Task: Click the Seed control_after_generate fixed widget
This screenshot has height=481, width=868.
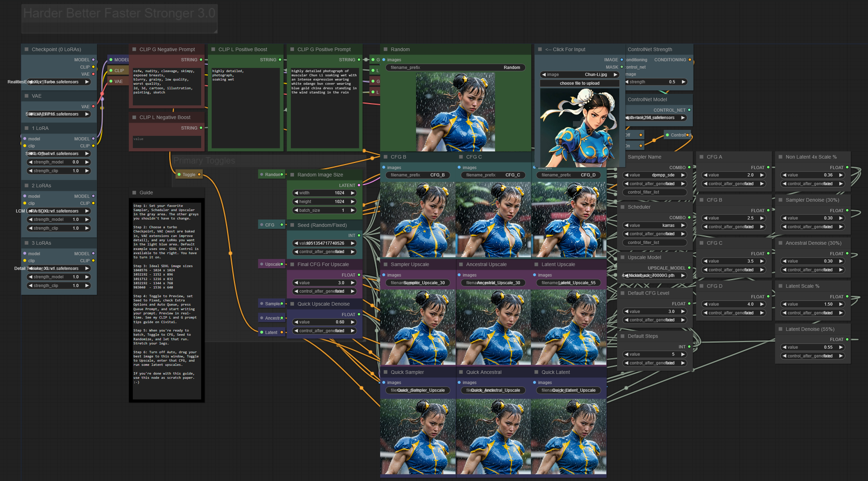Action: [324, 252]
